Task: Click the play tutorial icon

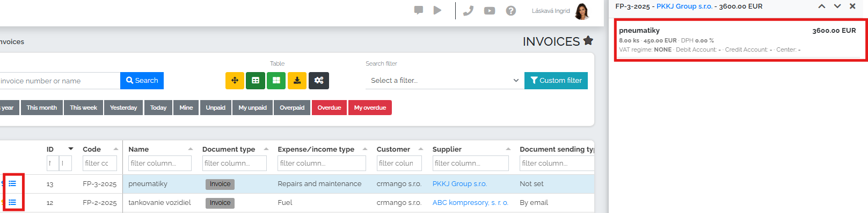Action: (437, 10)
